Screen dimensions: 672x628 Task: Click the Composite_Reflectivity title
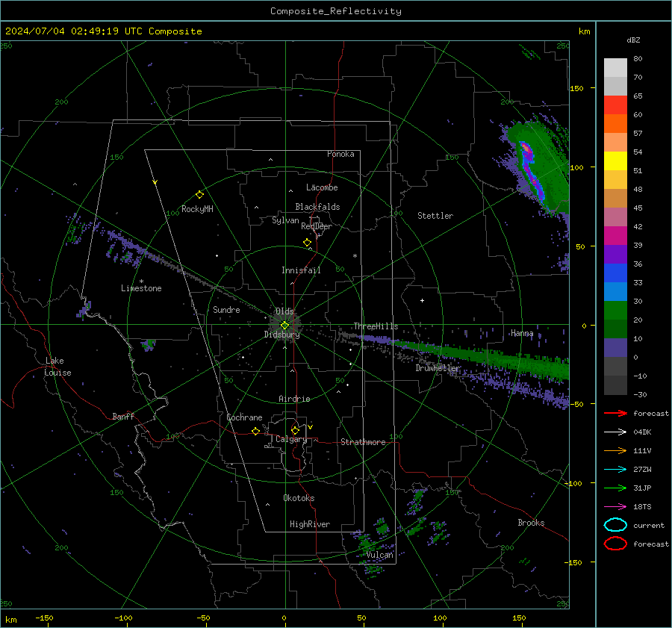tap(335, 11)
